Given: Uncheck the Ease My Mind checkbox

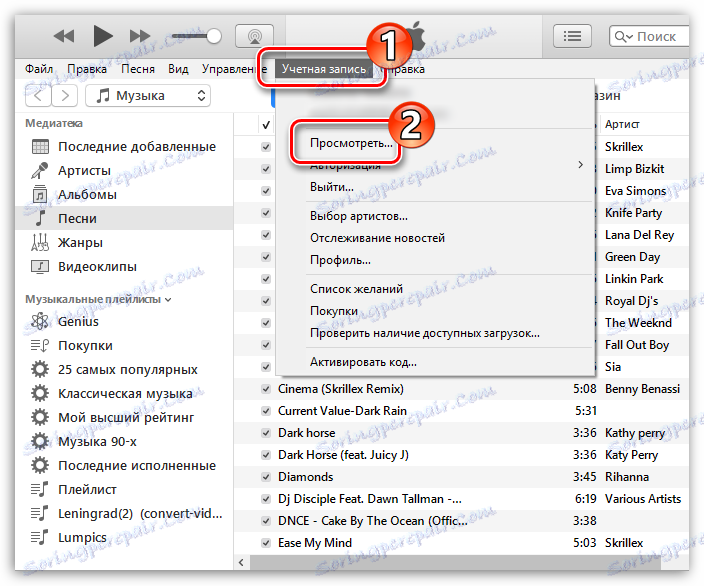Looking at the screenshot, I should [266, 543].
